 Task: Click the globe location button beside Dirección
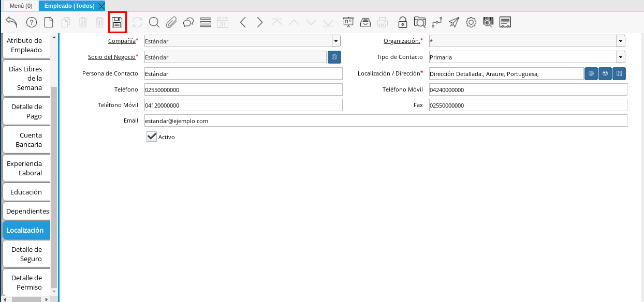click(591, 74)
